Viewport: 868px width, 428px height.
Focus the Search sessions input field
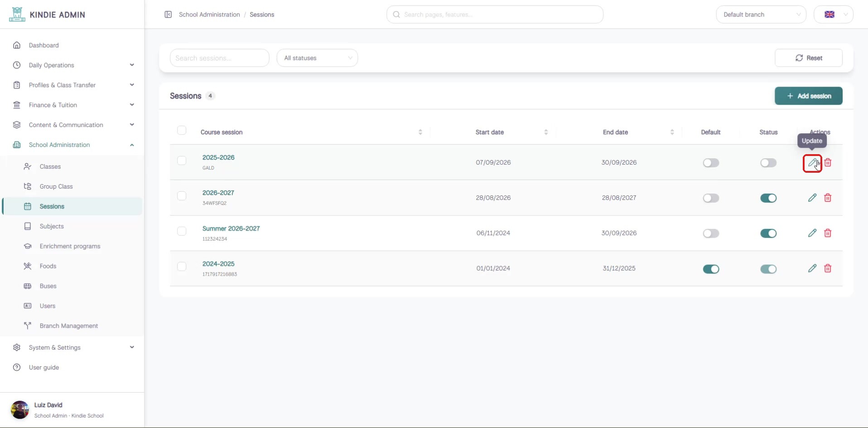coord(220,58)
